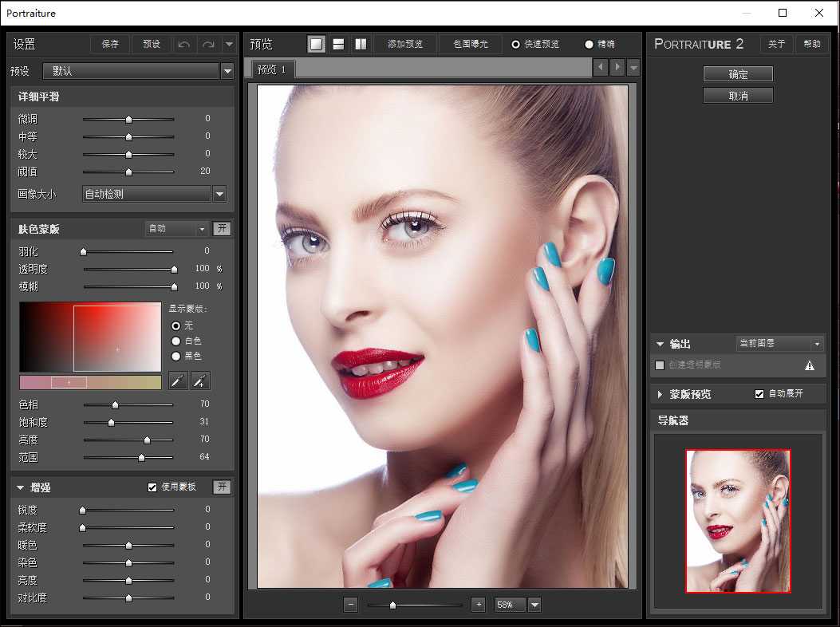Select single preview layout icon
Image resolution: width=840 pixels, height=627 pixels.
(x=317, y=44)
